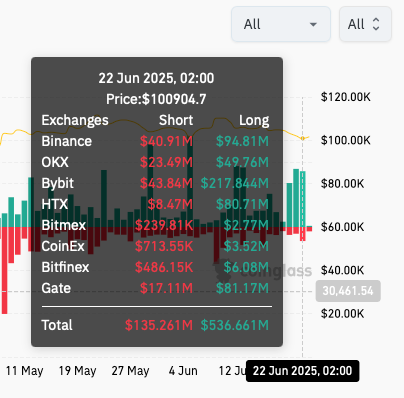
Task: Click the OKX exchange row
Action: (155, 162)
